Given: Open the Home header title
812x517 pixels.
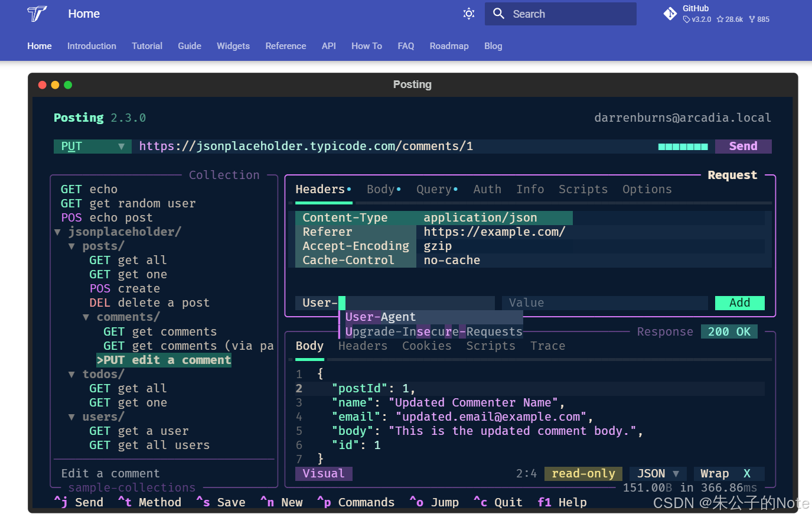Looking at the screenshot, I should pyautogui.click(x=84, y=14).
